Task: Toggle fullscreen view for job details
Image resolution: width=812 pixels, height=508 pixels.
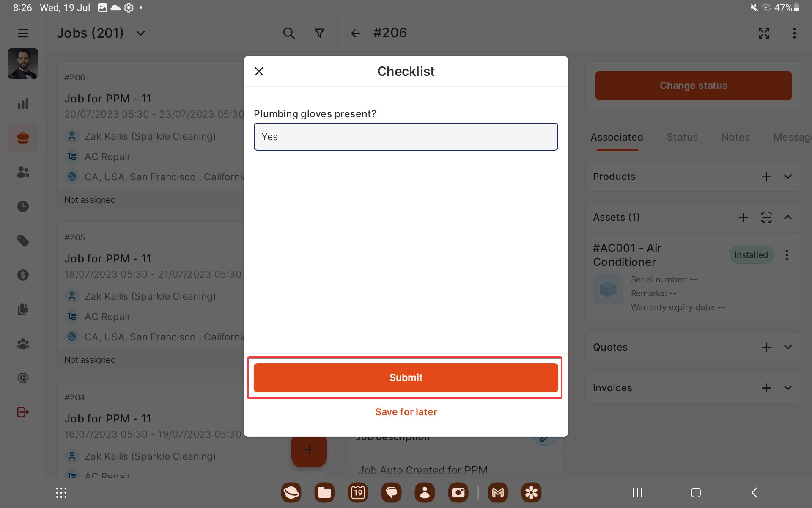Action: tap(764, 33)
